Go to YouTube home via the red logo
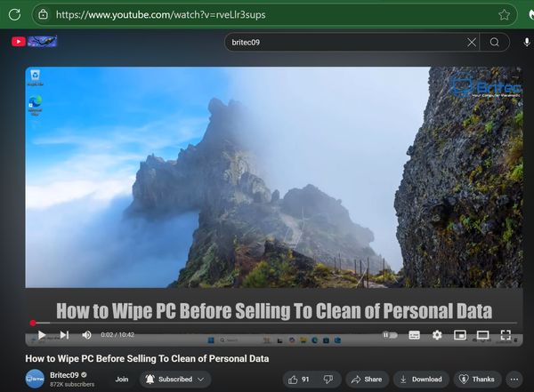The image size is (534, 392). pos(19,42)
